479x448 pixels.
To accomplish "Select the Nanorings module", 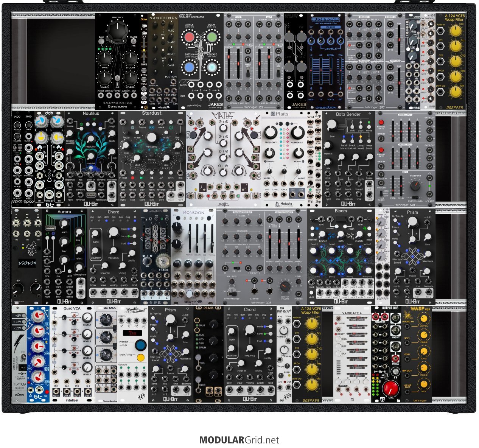I will (163, 61).
